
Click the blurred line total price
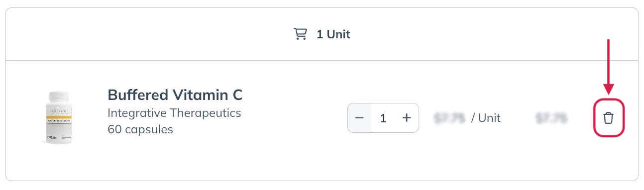click(551, 118)
